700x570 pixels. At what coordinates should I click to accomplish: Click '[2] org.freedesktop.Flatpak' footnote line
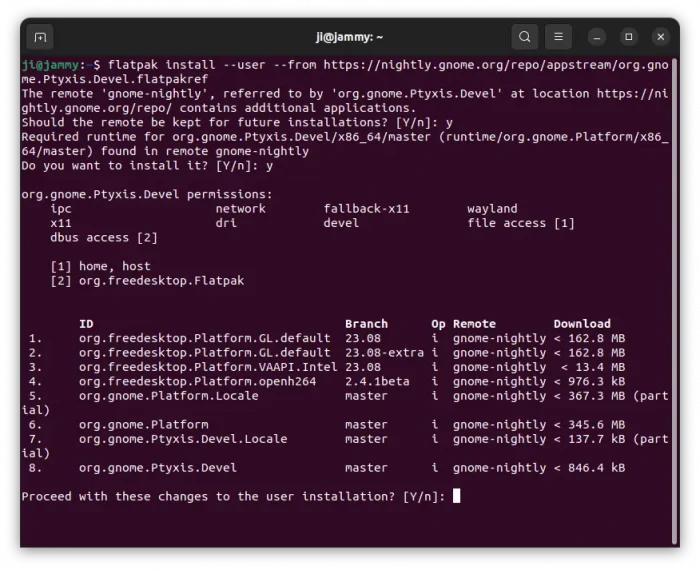[x=147, y=281]
